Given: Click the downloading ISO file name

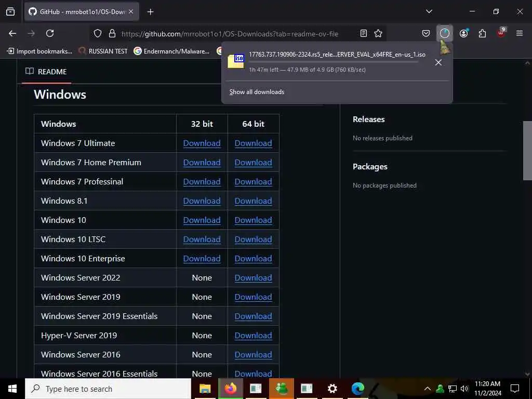Looking at the screenshot, I should click(337, 54).
